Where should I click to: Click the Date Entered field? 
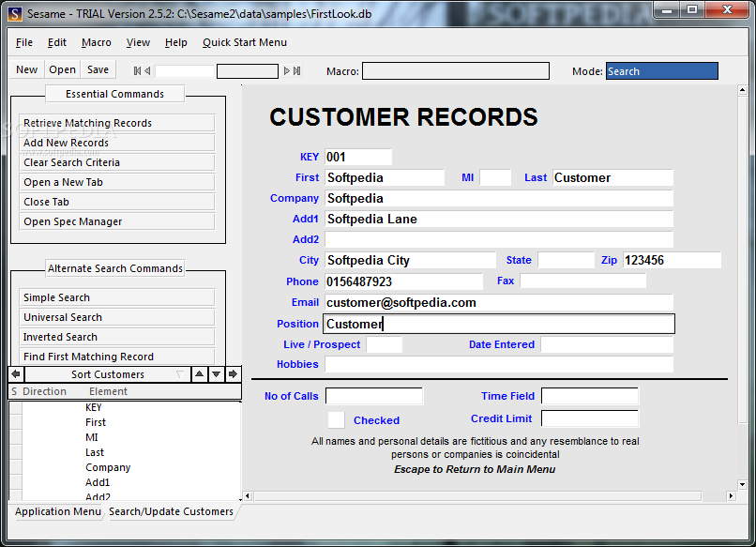click(x=607, y=344)
